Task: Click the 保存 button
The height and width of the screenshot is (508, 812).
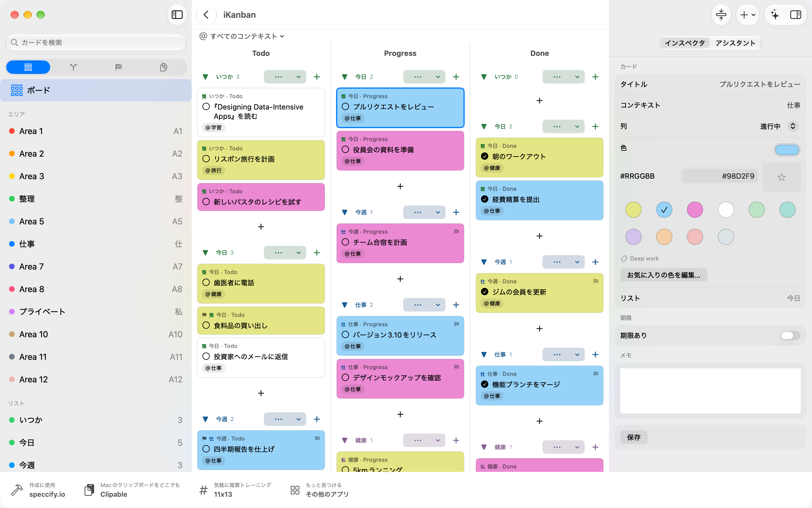Action: 634,437
